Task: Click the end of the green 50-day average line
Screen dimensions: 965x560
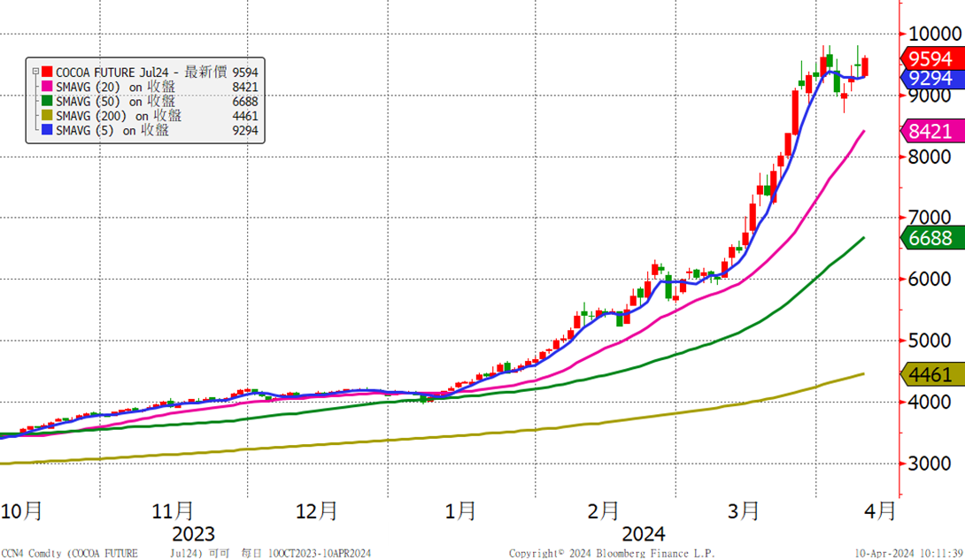Action: coord(863,238)
